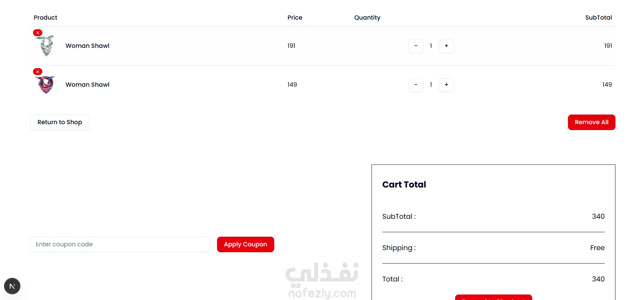644x300 pixels.
Task: Decrease quantity of the 149 Woman Shawl
Action: (x=416, y=85)
